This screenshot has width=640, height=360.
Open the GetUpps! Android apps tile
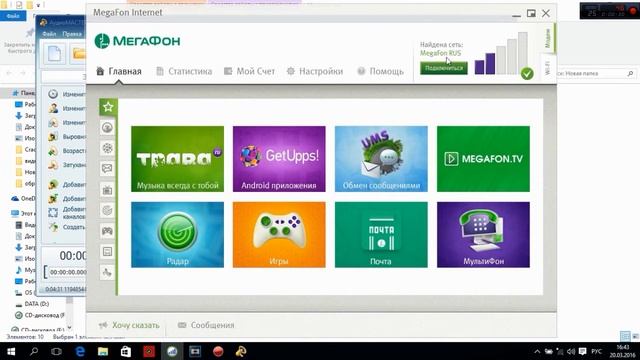point(279,159)
